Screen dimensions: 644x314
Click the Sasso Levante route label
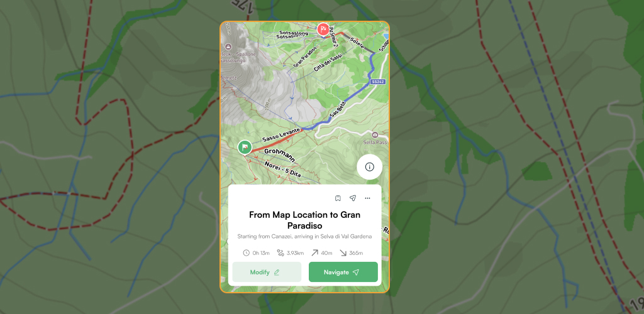click(281, 134)
